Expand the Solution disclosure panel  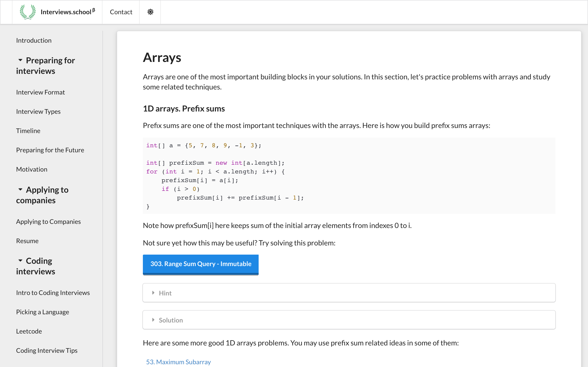tap(171, 320)
